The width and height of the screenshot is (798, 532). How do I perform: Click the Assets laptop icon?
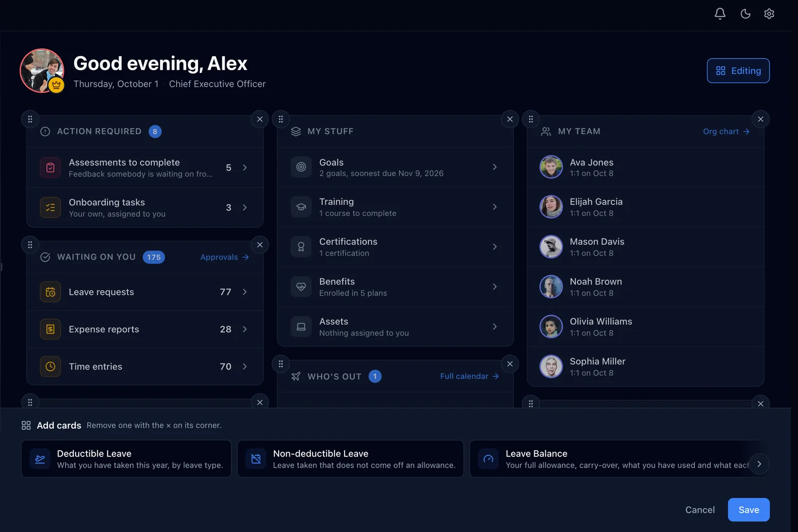tap(301, 327)
